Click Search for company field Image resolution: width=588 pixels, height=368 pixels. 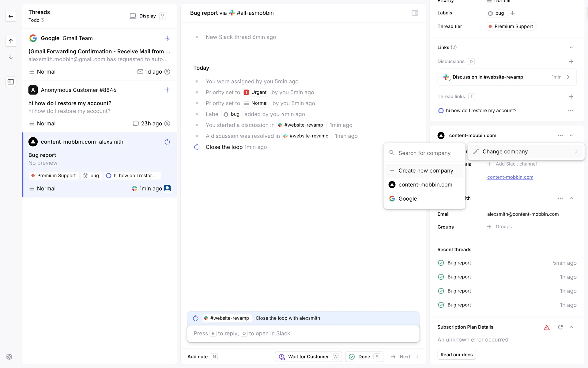[424, 153]
